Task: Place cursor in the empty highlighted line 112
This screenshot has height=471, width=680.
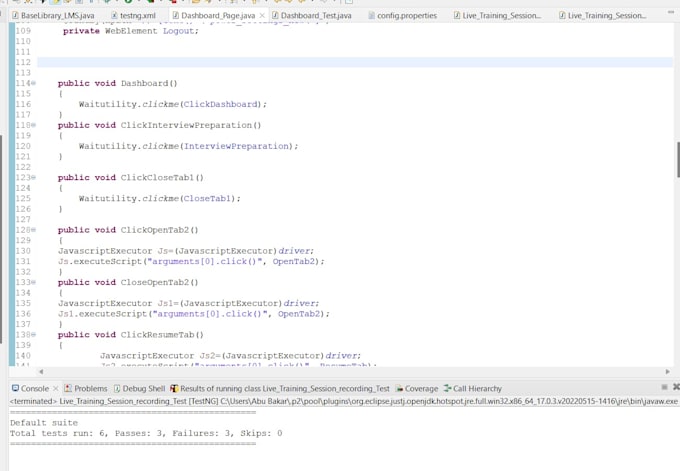Action: click(x=300, y=62)
